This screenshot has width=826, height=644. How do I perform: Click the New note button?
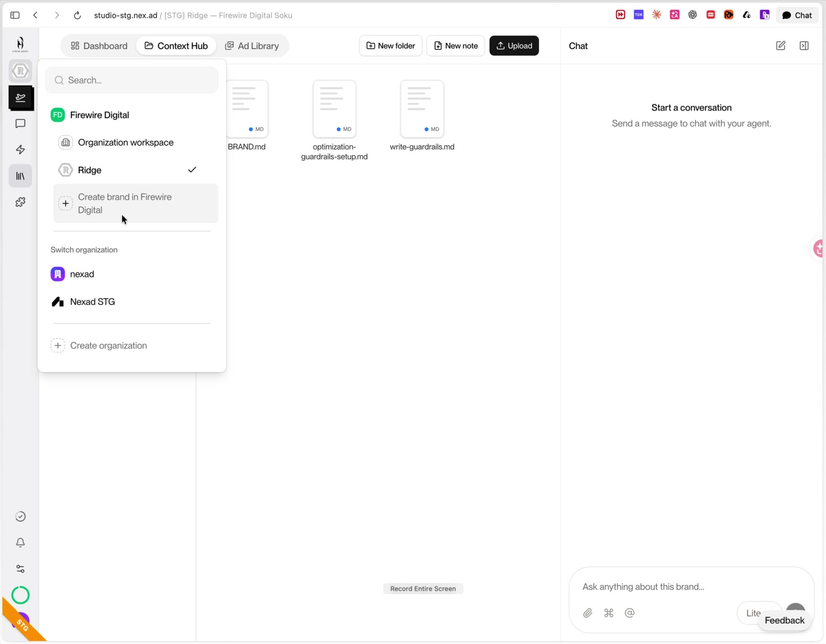[x=456, y=46]
